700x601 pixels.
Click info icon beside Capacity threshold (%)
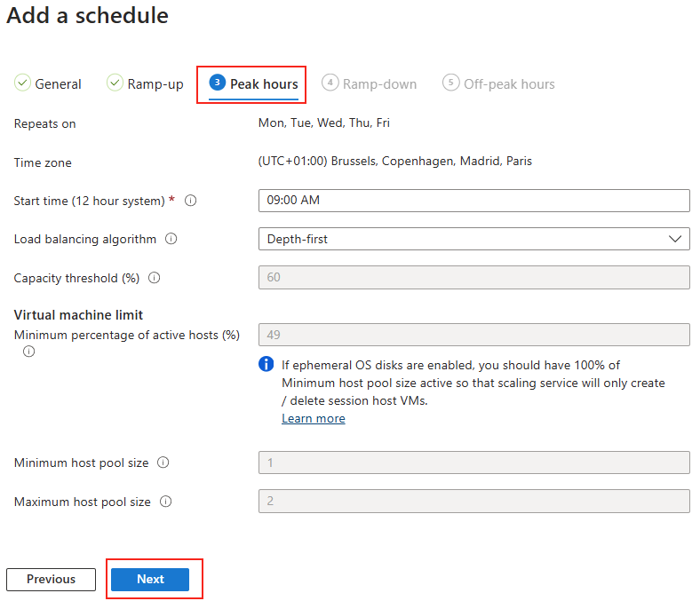click(x=154, y=278)
